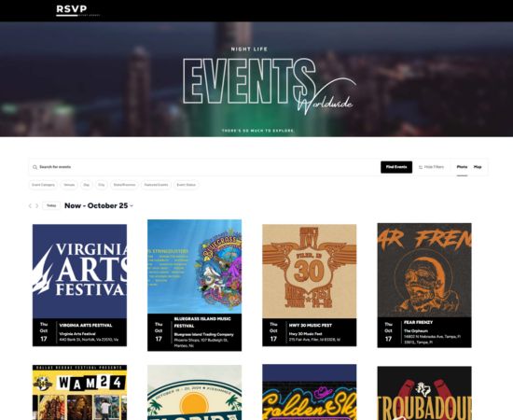Viewport: 513px width, 420px height.
Task: Open State/Province filter dropdown
Action: [x=124, y=185]
